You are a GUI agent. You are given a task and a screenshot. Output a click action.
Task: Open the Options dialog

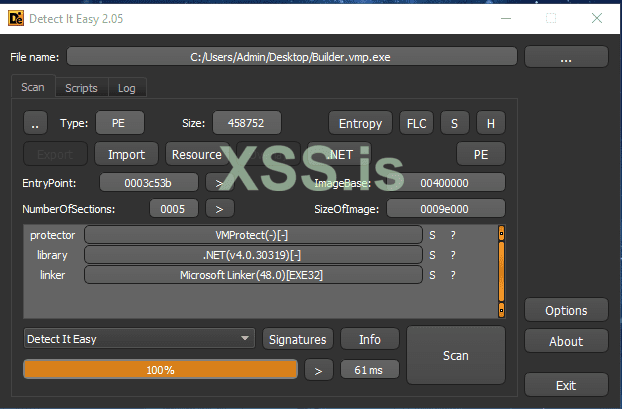(566, 310)
